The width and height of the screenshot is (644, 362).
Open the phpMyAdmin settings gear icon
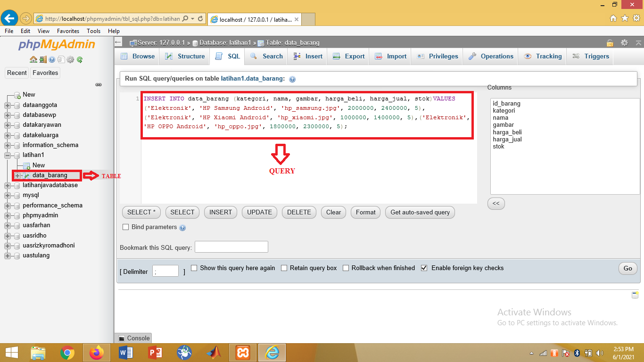[70, 60]
